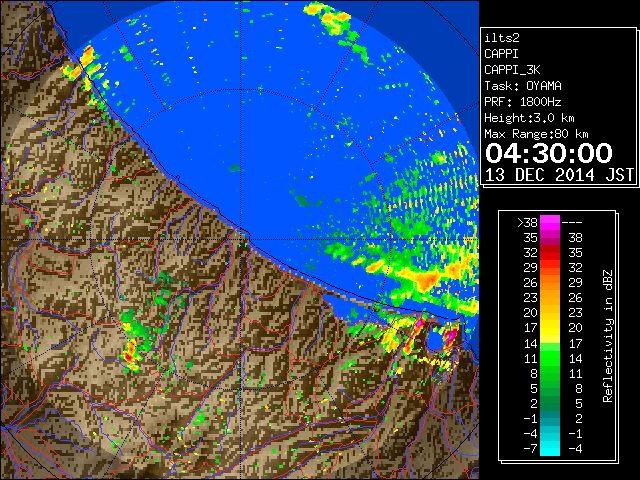Click the '>38' legend value
The width and height of the screenshot is (640, 480).
(x=527, y=223)
